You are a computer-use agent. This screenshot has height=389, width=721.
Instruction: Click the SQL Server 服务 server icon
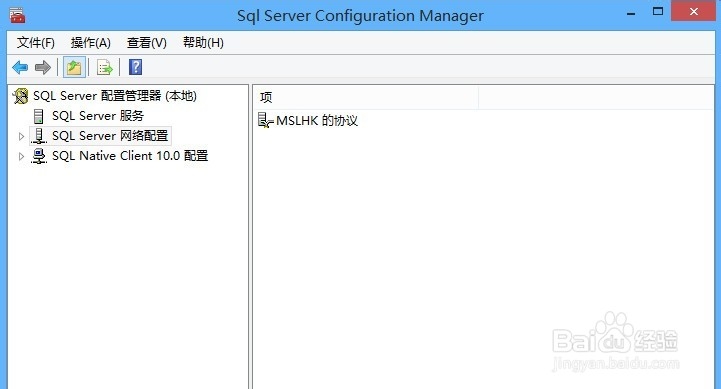pos(39,116)
